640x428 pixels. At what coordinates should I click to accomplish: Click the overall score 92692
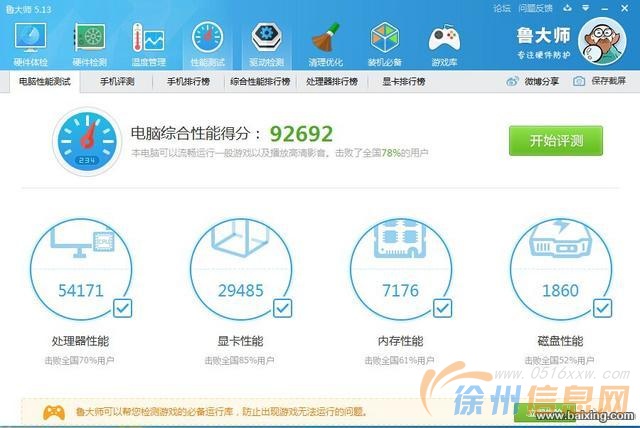tap(301, 134)
